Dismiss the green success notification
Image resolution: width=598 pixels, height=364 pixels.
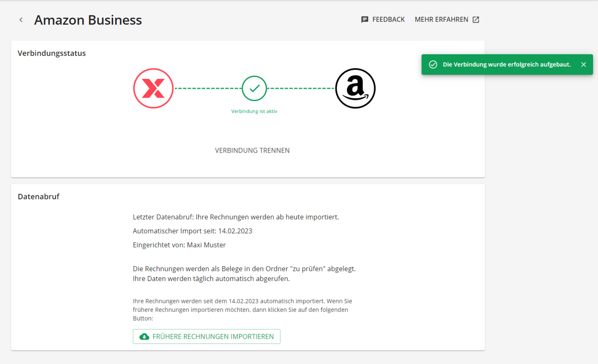(583, 64)
